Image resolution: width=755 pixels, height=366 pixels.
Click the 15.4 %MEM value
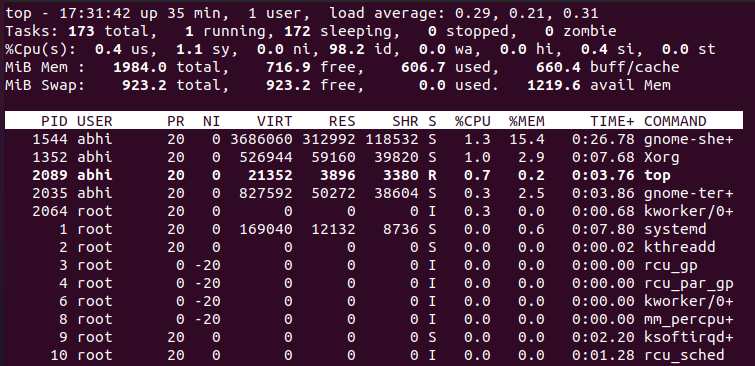pos(527,139)
